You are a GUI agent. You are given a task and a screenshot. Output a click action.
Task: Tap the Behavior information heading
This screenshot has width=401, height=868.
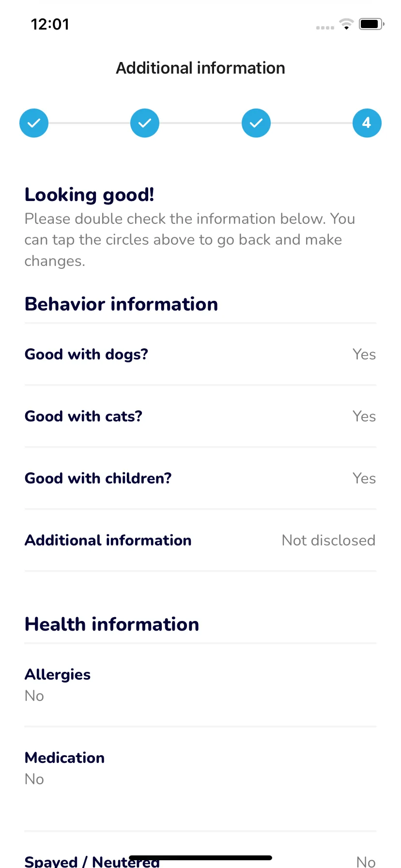(122, 304)
